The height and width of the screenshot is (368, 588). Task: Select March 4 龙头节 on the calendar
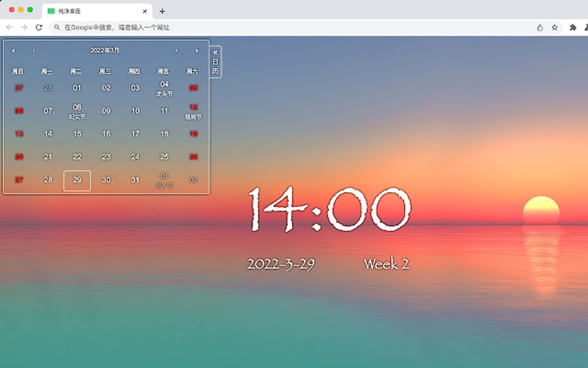[x=164, y=88]
